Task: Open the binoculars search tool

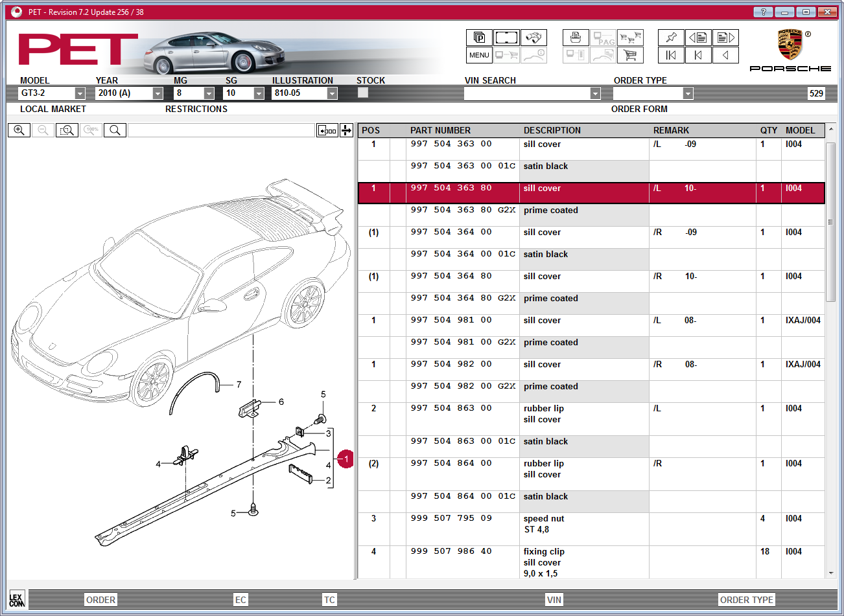Action: [533, 38]
